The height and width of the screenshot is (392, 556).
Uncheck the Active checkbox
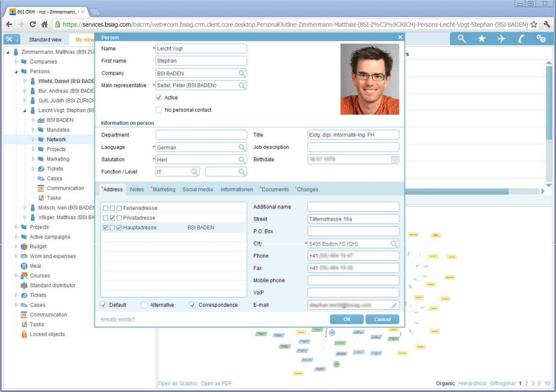point(159,97)
